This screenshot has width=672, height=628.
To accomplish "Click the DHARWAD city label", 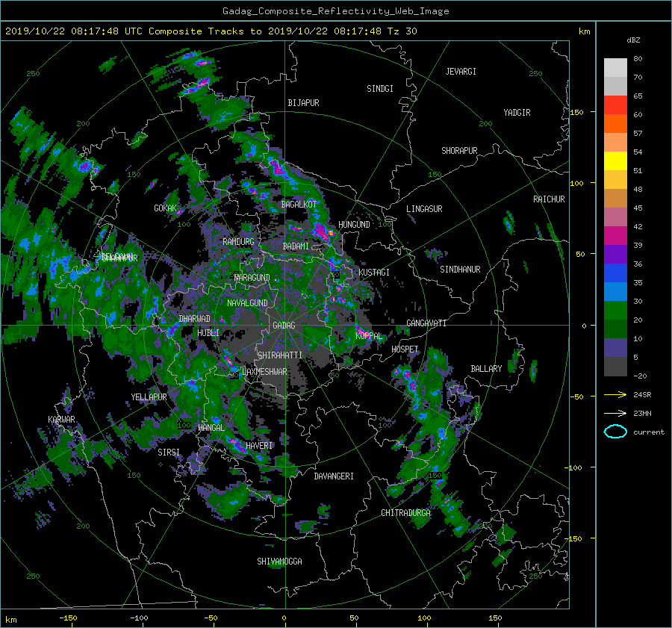I will pyautogui.click(x=195, y=319).
